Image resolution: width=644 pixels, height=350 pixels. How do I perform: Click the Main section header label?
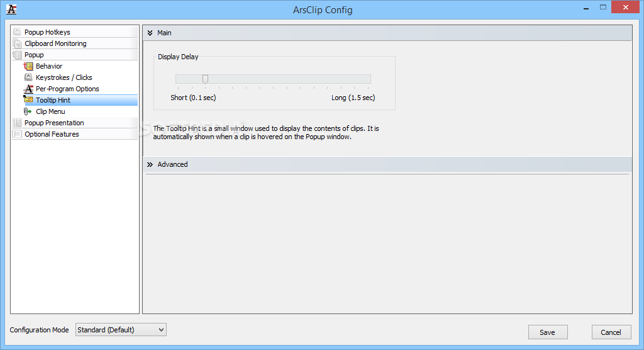(164, 33)
